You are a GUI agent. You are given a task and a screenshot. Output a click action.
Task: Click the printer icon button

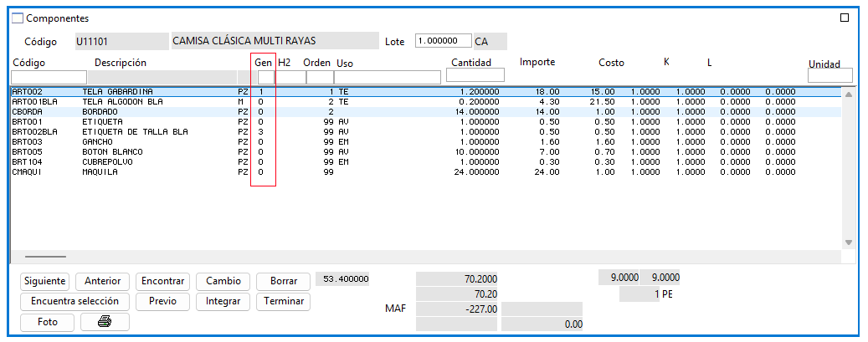click(x=105, y=322)
